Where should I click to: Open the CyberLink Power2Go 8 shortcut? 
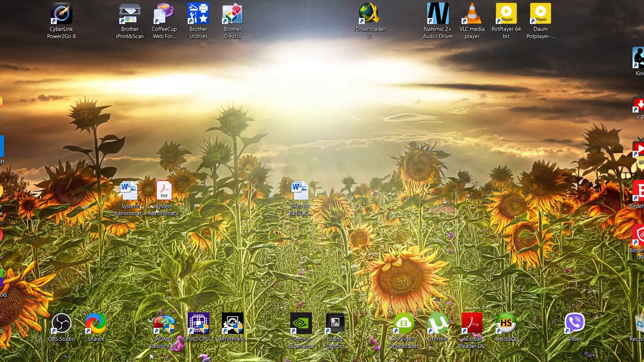pyautogui.click(x=61, y=14)
